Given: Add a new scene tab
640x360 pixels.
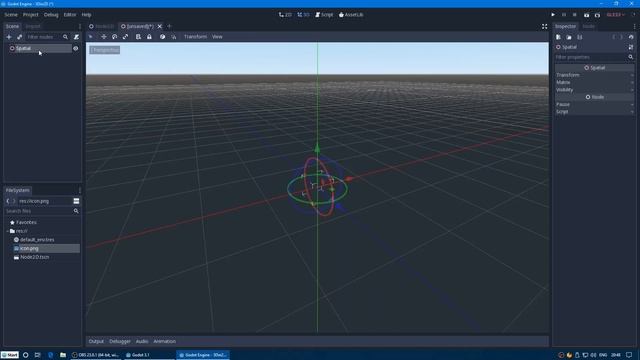Looking at the screenshot, I should pyautogui.click(x=169, y=26).
